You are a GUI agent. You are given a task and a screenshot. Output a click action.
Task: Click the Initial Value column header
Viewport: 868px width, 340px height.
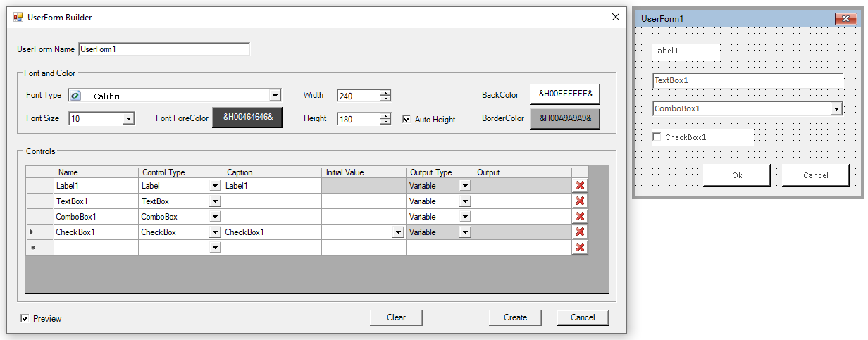coord(364,172)
